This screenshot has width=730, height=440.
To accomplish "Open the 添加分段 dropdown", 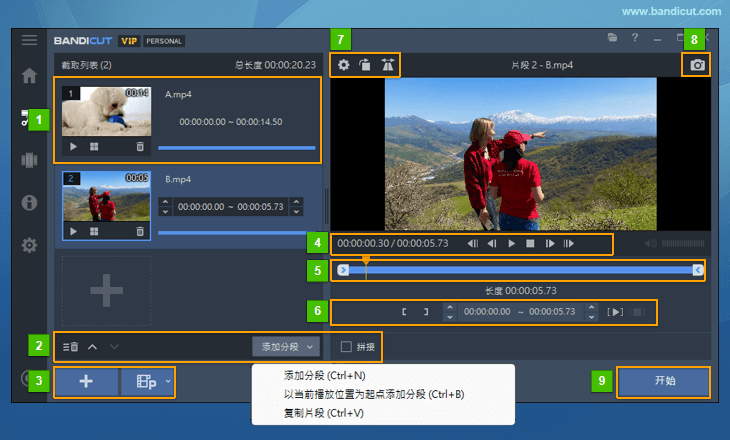I will coord(286,347).
